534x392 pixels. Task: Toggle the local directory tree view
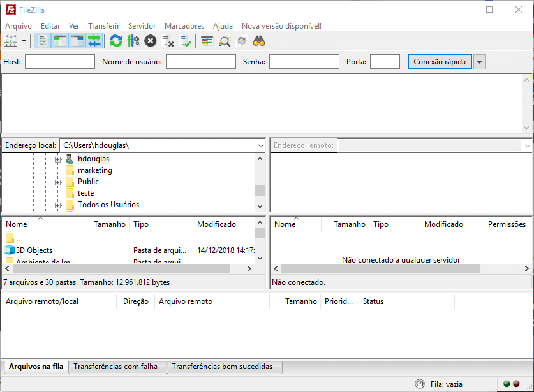tap(60, 41)
